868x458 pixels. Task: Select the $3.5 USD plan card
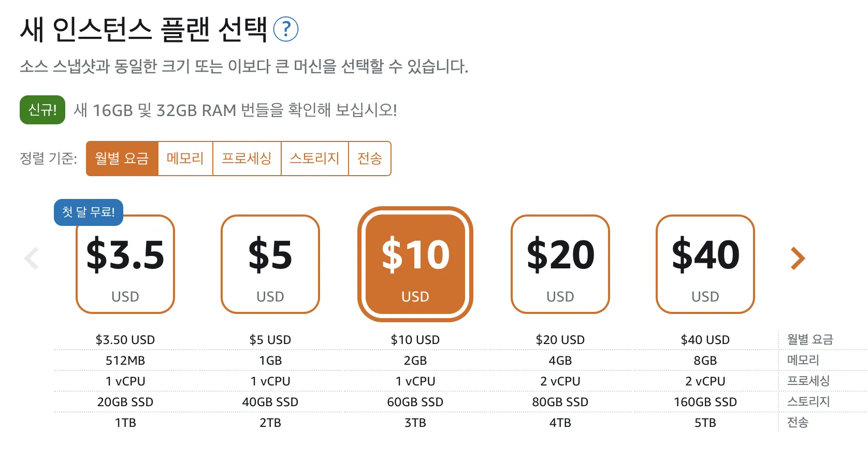(125, 264)
